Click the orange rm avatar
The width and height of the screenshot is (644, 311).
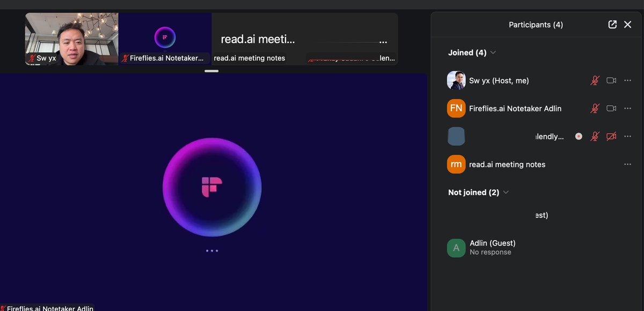(456, 164)
